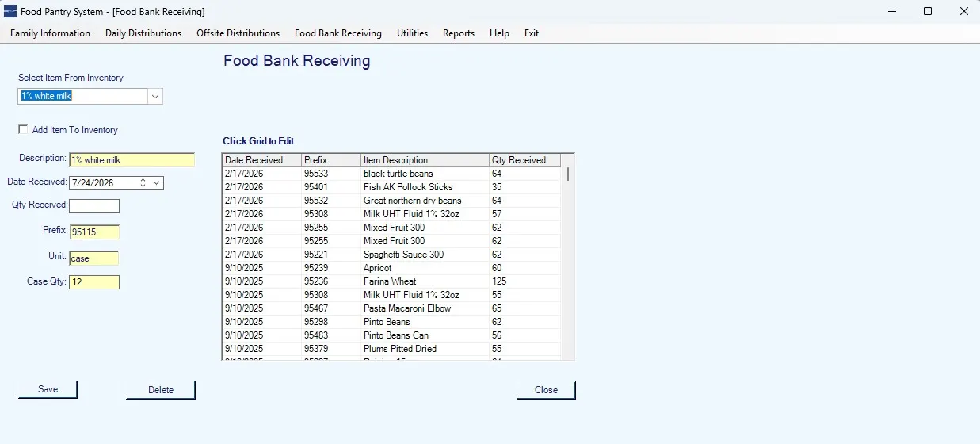
Task: Click the Prefix column header
Action: click(331, 160)
